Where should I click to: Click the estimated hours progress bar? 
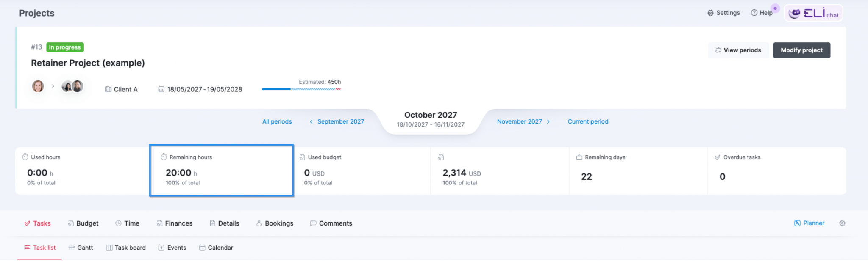(x=301, y=89)
